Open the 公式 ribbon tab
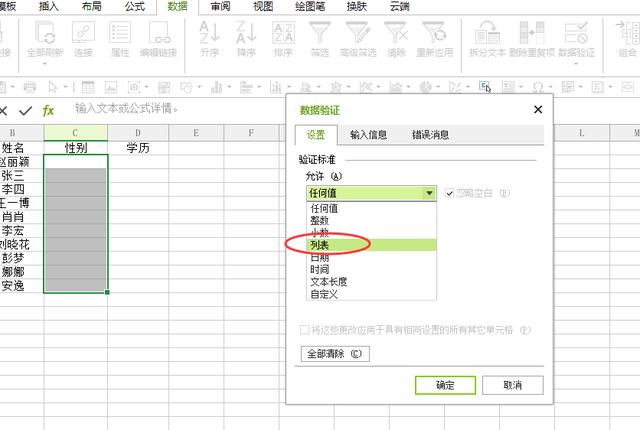Image resolution: width=640 pixels, height=430 pixels. [x=135, y=7]
